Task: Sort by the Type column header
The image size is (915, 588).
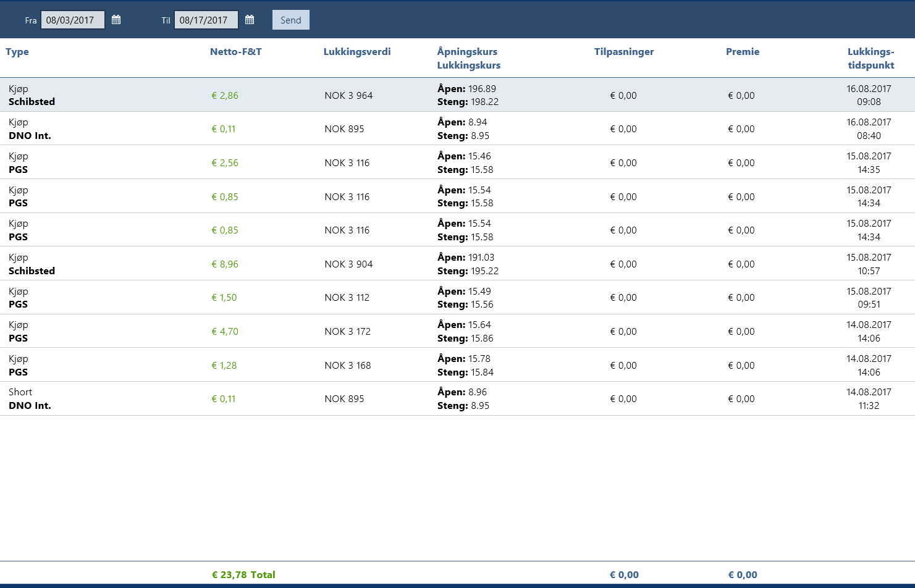Action: [17, 52]
